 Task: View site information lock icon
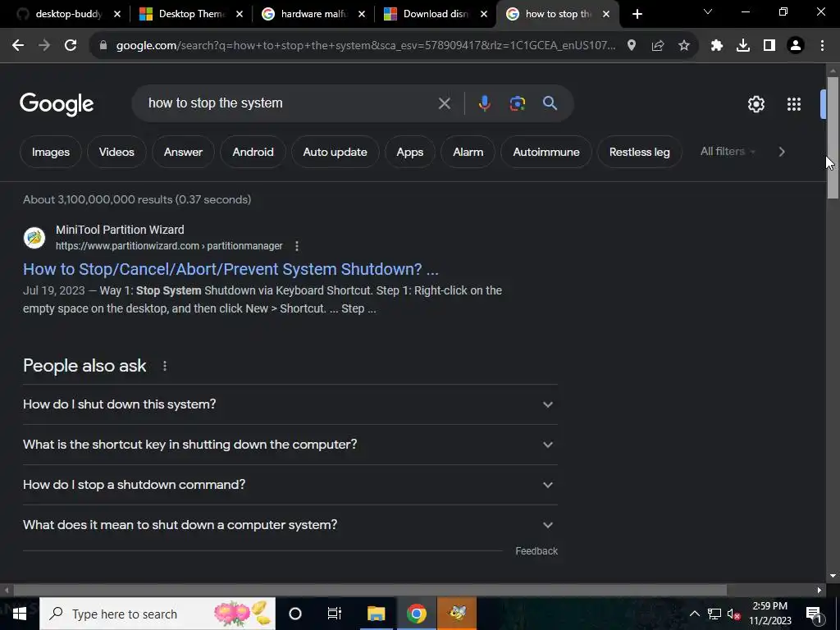pos(103,46)
